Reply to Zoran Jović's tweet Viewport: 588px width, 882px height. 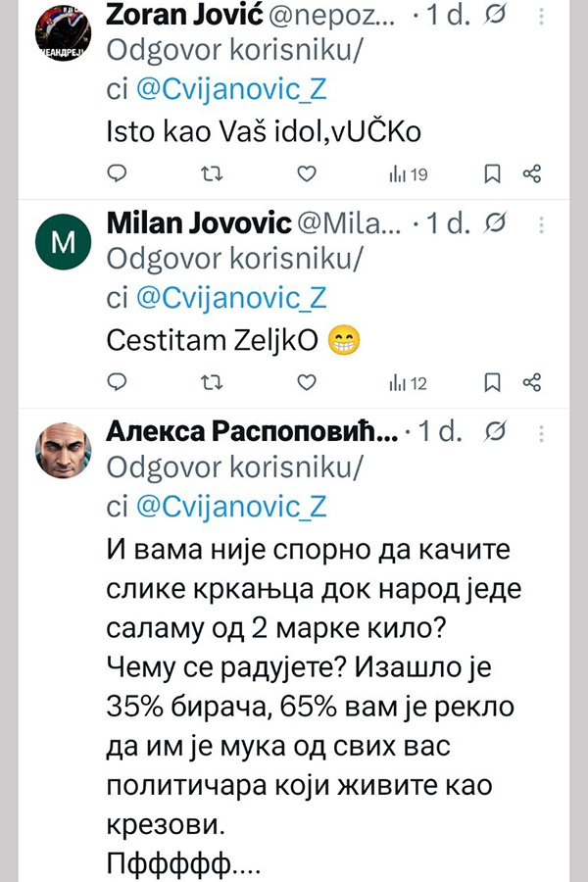(117, 174)
